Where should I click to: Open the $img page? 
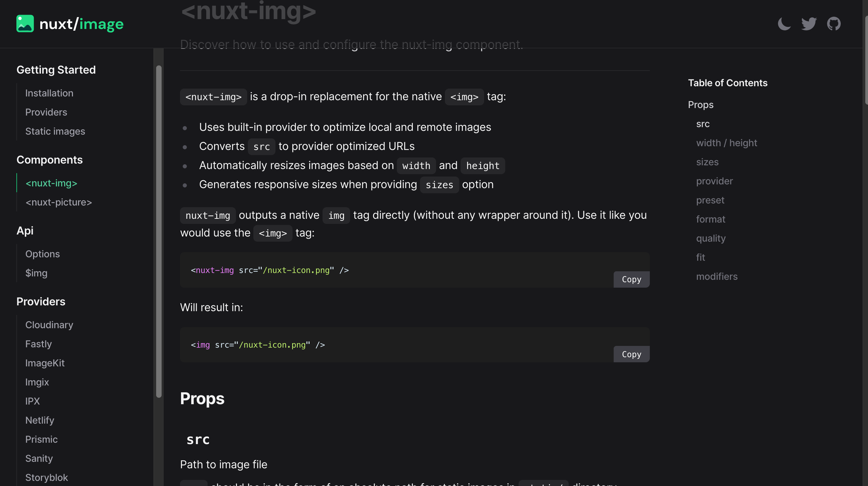click(36, 273)
